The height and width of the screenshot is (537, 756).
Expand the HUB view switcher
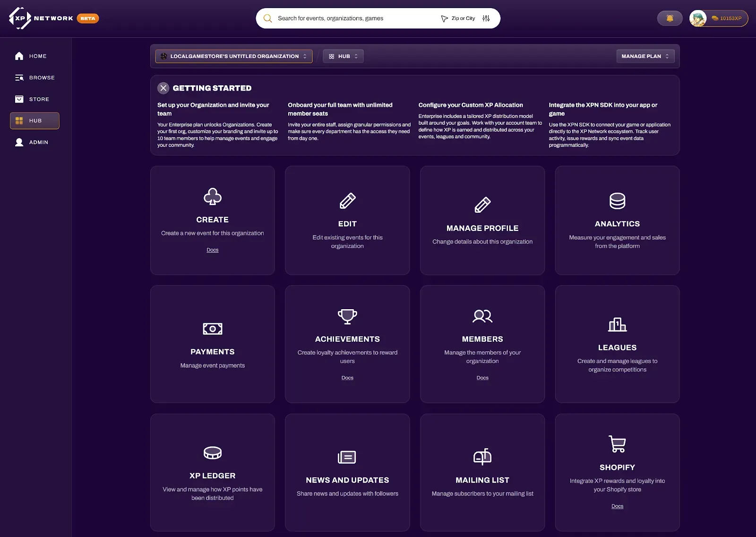coord(343,56)
